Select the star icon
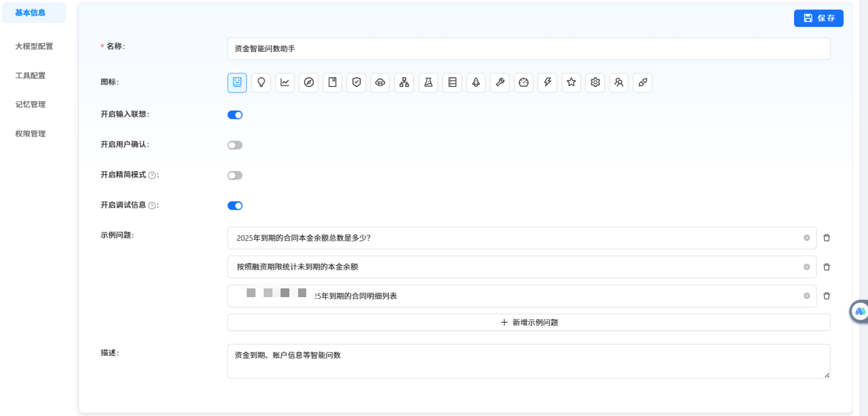The width and height of the screenshot is (868, 416). tap(571, 83)
